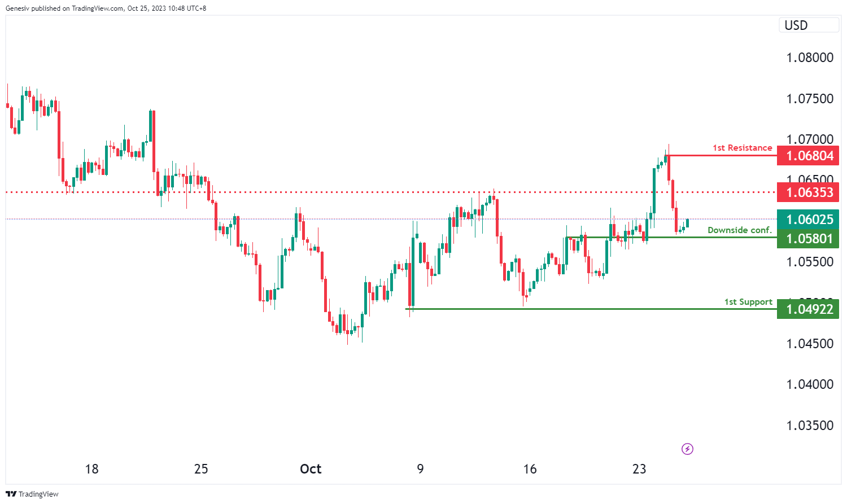Click the current price label 1.06025
Viewport: 847px width, 504px height.
pos(808,220)
